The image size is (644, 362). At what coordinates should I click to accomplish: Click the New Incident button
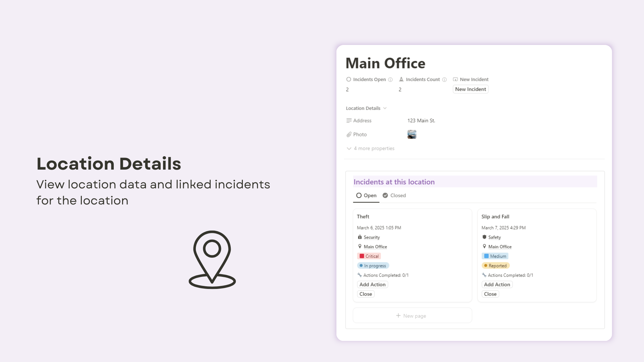click(470, 89)
